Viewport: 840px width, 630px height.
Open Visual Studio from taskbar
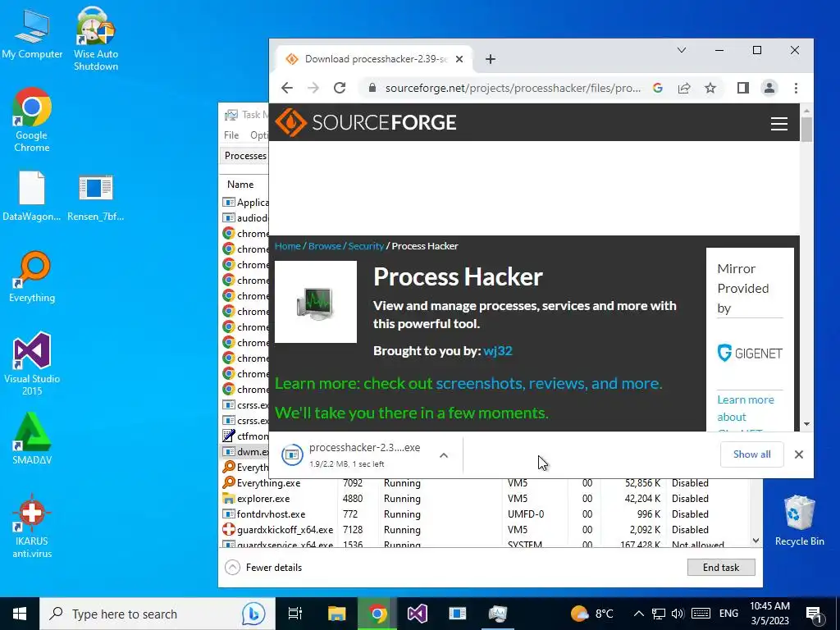[418, 614]
